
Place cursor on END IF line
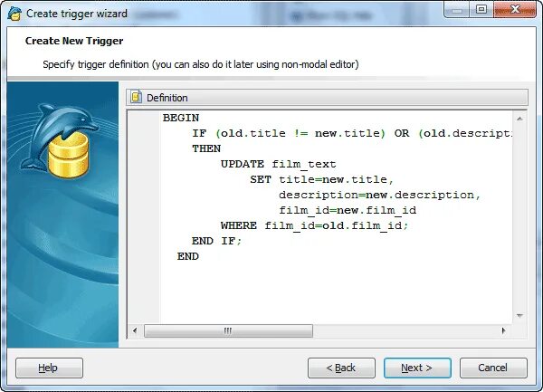tap(216, 241)
